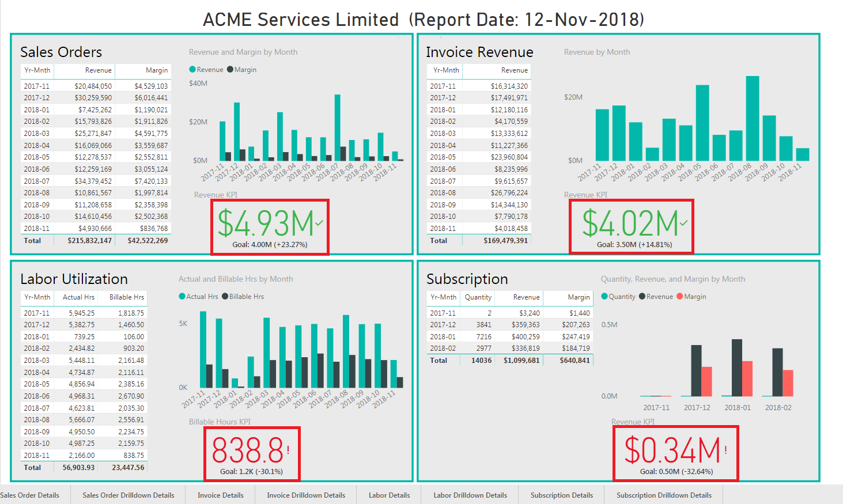
Task: Click Invoice Revenue cell $23,960,804
Action: pos(509,157)
